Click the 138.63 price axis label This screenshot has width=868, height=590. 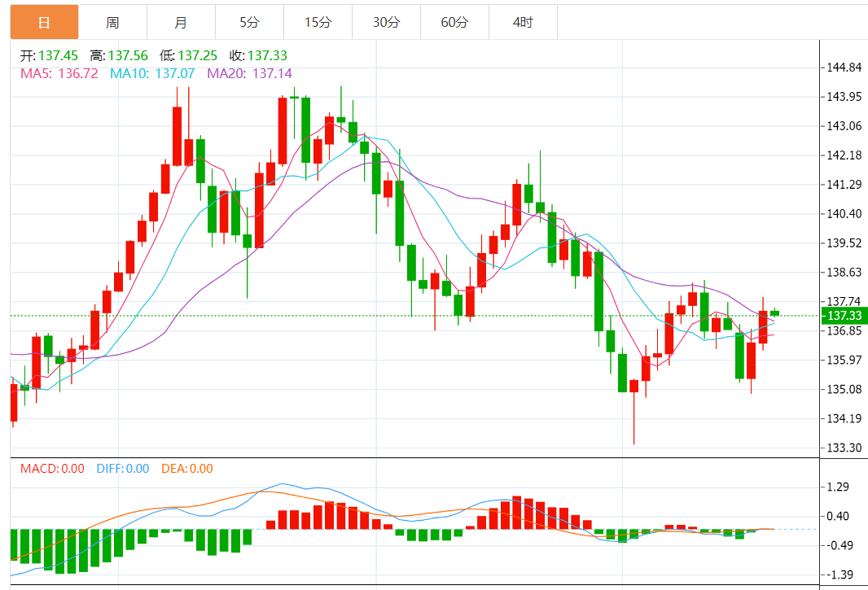[x=844, y=273]
